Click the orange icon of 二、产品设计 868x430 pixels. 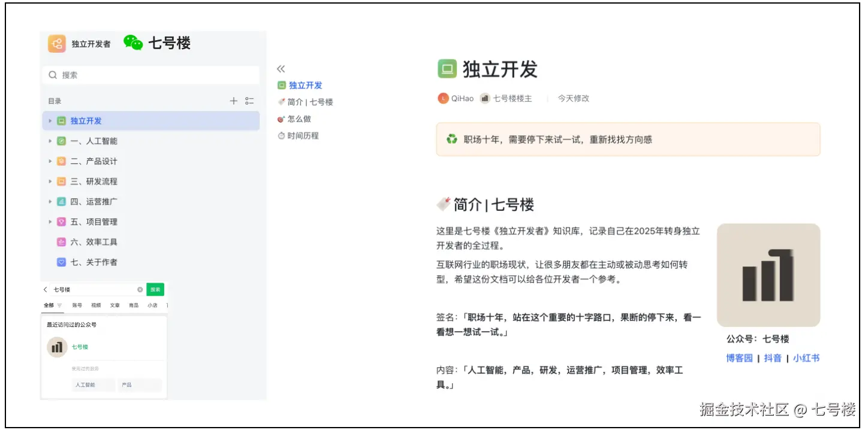tap(61, 161)
